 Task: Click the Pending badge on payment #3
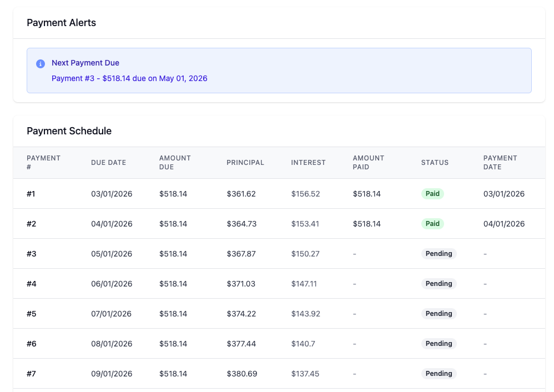tap(439, 254)
